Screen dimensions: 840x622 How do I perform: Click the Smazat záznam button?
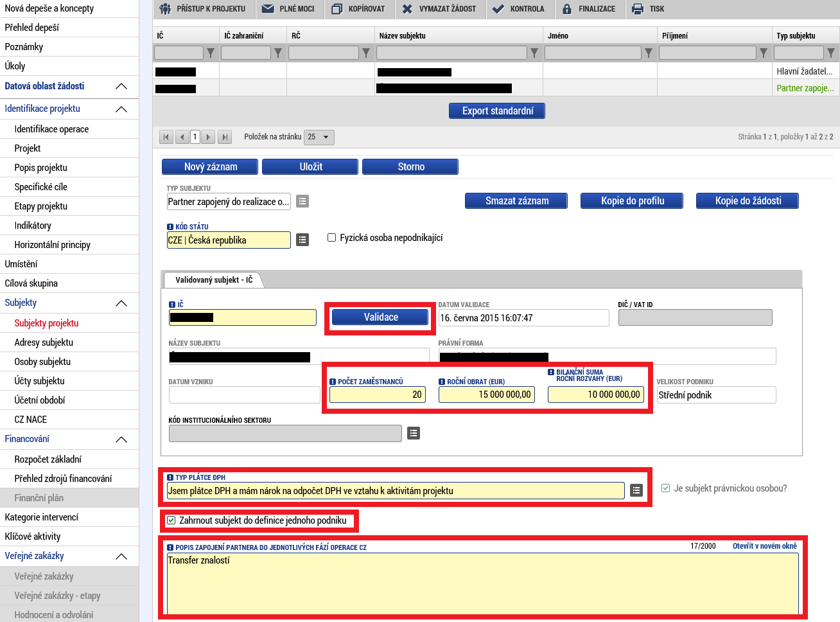click(517, 201)
